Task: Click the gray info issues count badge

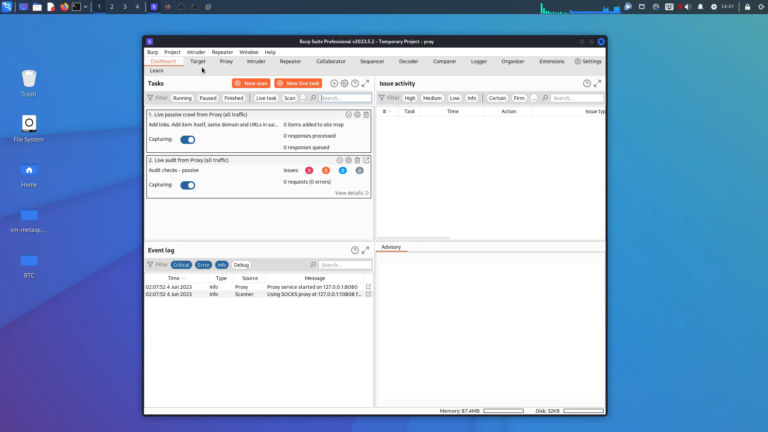Action: [360, 170]
